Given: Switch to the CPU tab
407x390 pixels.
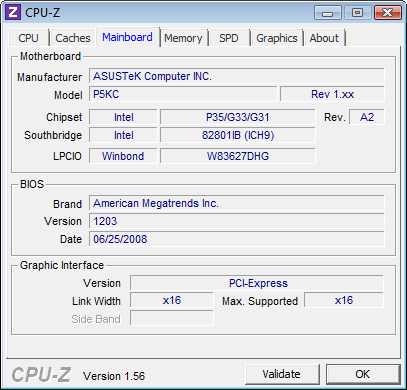Looking at the screenshot, I should click(29, 38).
